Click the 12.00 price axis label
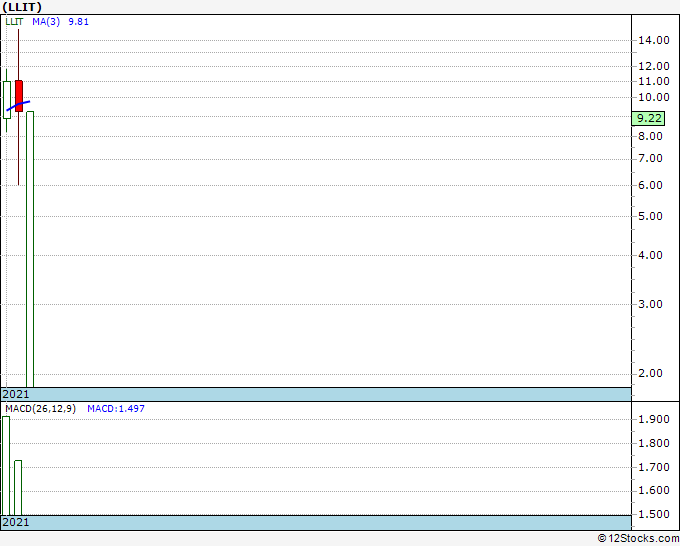This screenshot has height=546, width=680. pyautogui.click(x=654, y=66)
